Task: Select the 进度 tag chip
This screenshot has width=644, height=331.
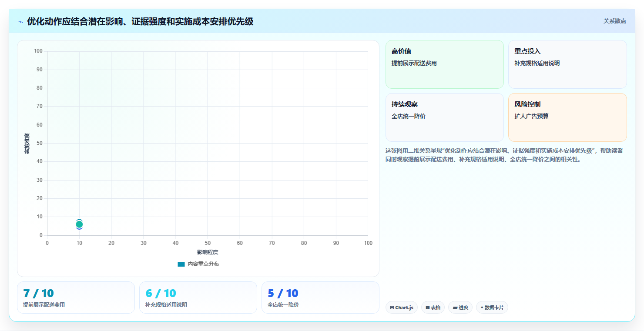Action: click(460, 308)
